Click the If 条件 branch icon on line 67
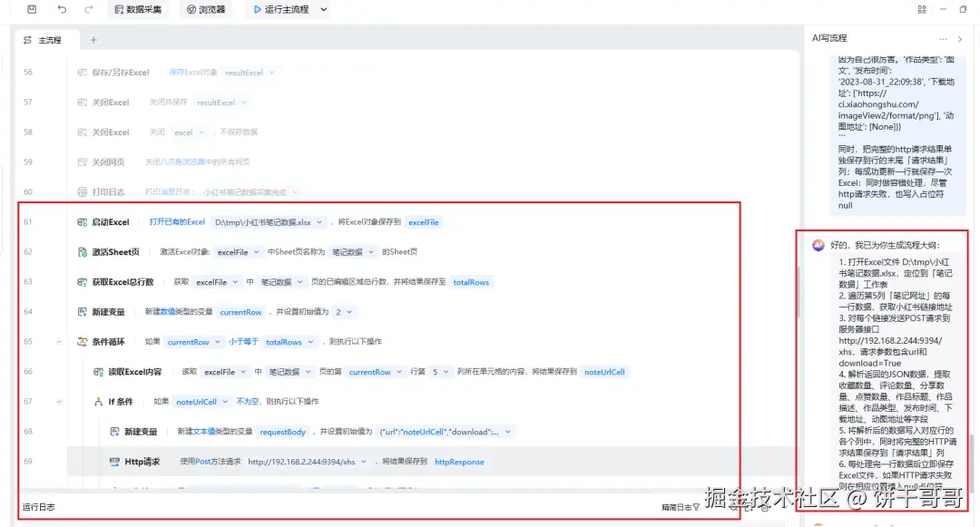Viewport: 980px width, 527px height. pyautogui.click(x=98, y=402)
